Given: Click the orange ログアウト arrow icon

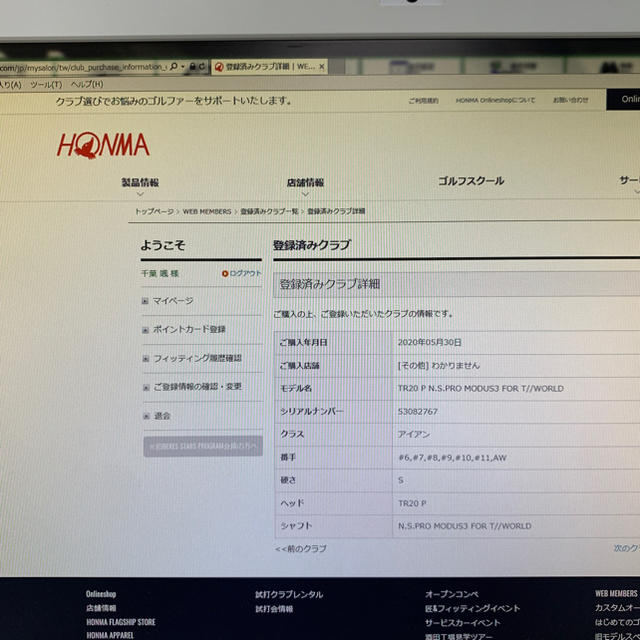Looking at the screenshot, I should coord(225,273).
